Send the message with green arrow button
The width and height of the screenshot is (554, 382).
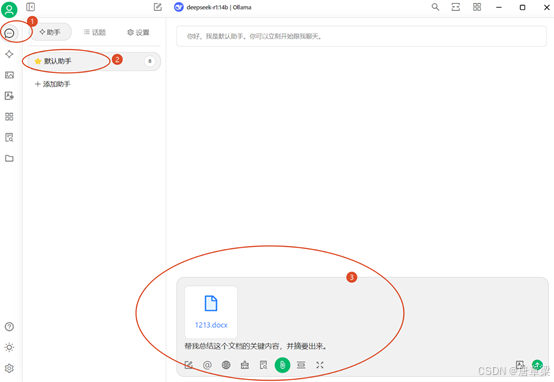(537, 365)
